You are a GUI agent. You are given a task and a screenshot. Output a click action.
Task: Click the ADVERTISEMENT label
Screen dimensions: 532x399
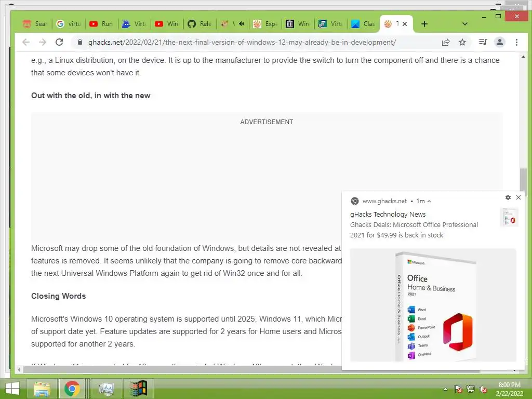pos(267,122)
